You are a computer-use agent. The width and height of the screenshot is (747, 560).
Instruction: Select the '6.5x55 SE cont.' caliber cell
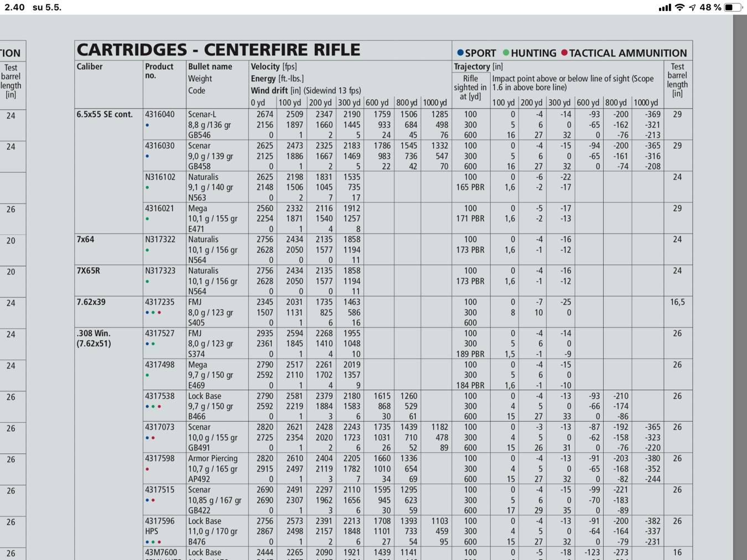(105, 115)
